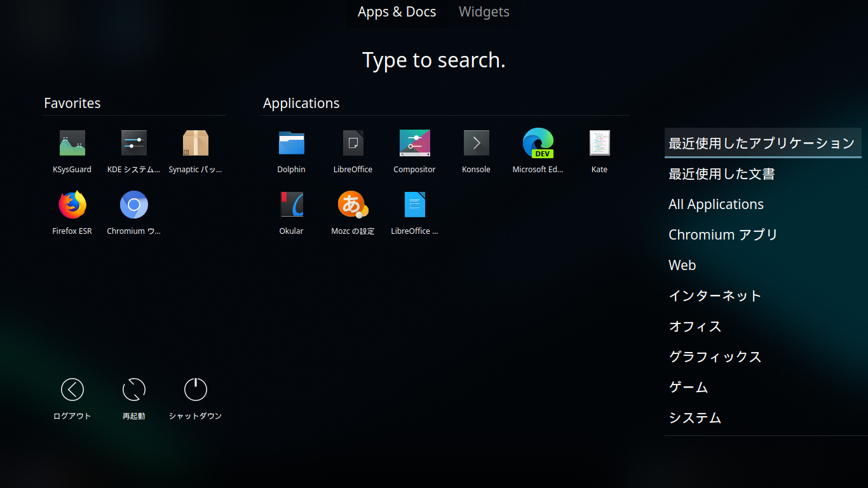Switch to the Apps & Docs tab
The image size is (868, 488).
(397, 12)
